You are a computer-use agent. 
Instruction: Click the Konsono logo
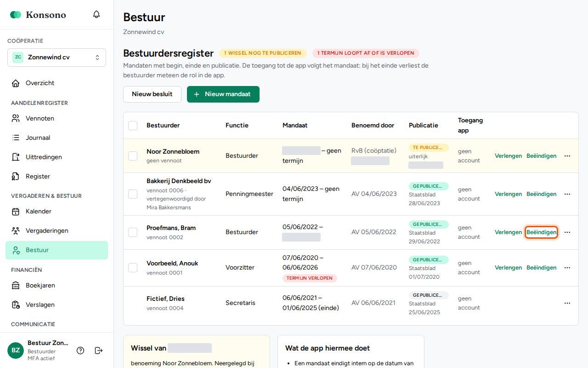38,15
